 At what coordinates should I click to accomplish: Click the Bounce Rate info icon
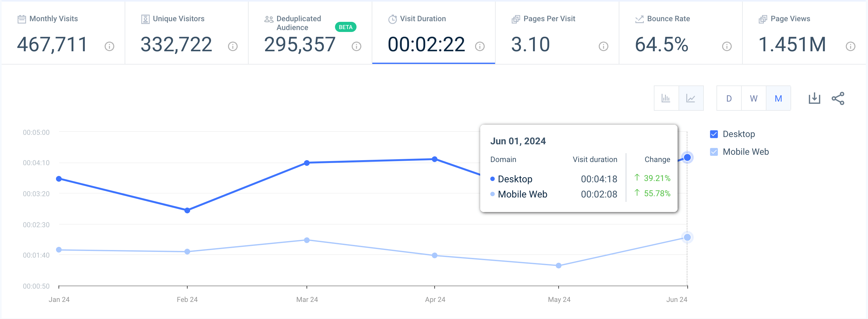727,46
